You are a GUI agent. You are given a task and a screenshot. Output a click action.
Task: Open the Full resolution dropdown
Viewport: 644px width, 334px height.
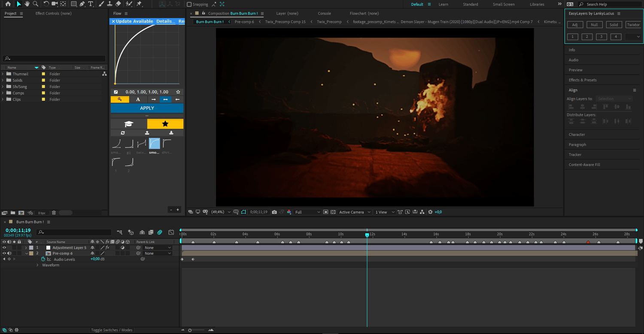[x=307, y=212]
